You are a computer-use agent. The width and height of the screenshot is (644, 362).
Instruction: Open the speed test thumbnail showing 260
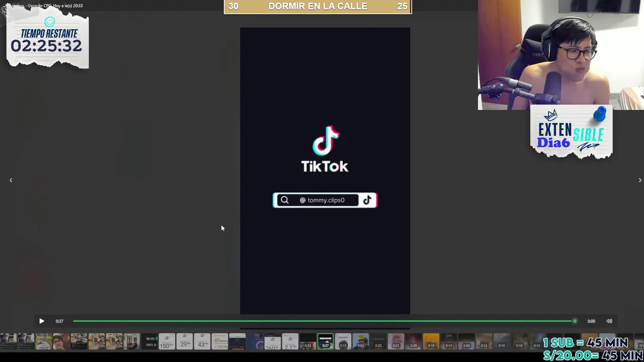[x=273, y=341]
